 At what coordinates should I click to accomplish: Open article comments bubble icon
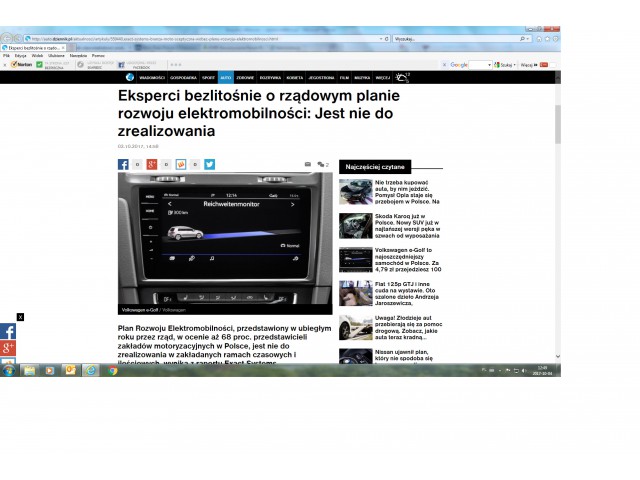click(322, 164)
